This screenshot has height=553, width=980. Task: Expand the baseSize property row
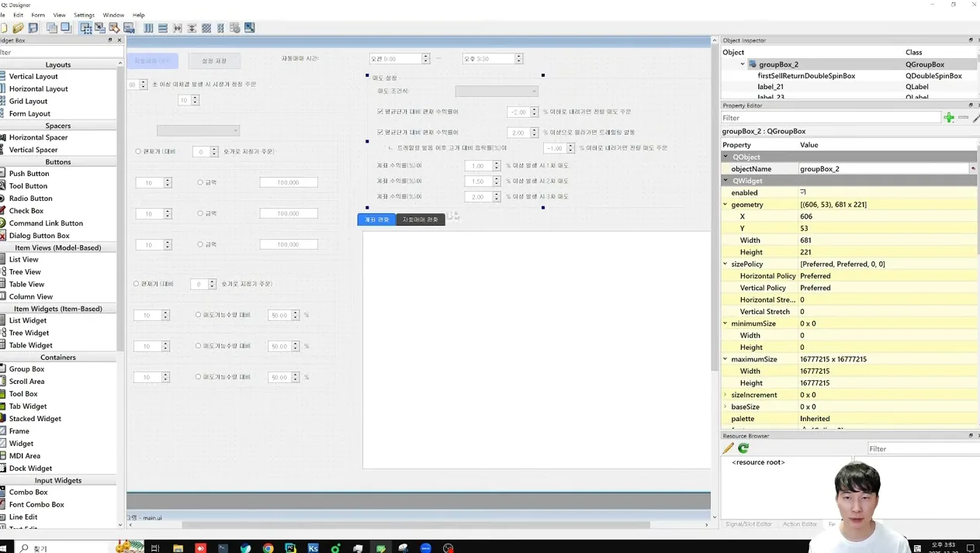click(x=725, y=406)
